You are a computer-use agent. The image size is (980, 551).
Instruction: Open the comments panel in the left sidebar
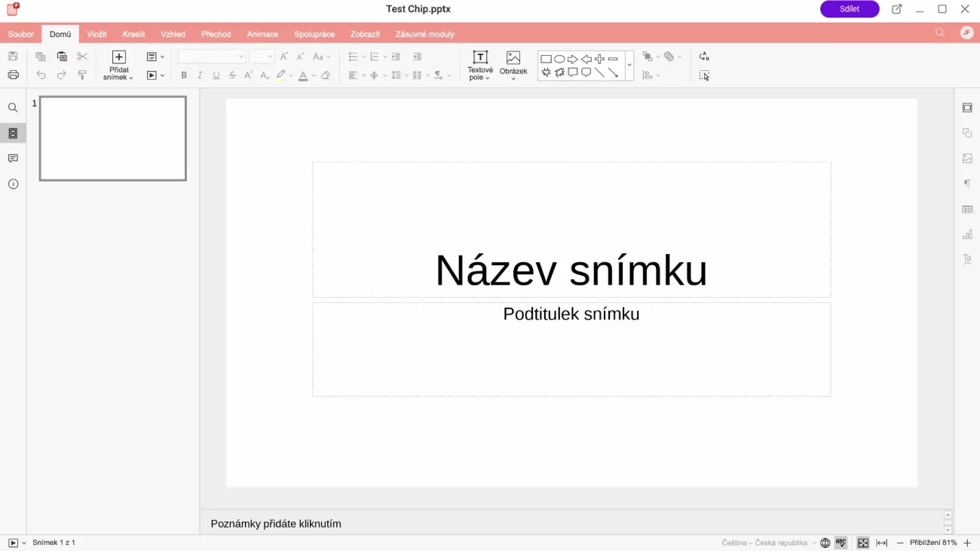13,158
